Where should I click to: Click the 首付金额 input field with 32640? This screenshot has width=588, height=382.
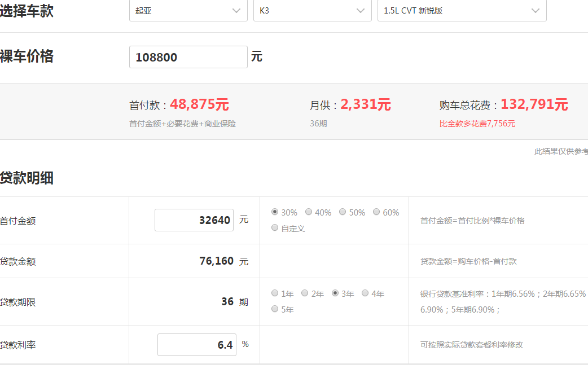tap(194, 220)
